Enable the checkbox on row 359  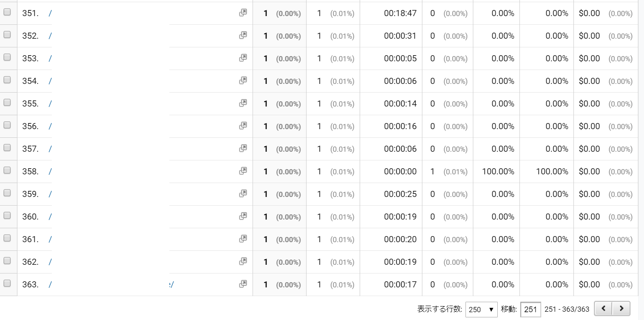pyautogui.click(x=7, y=193)
